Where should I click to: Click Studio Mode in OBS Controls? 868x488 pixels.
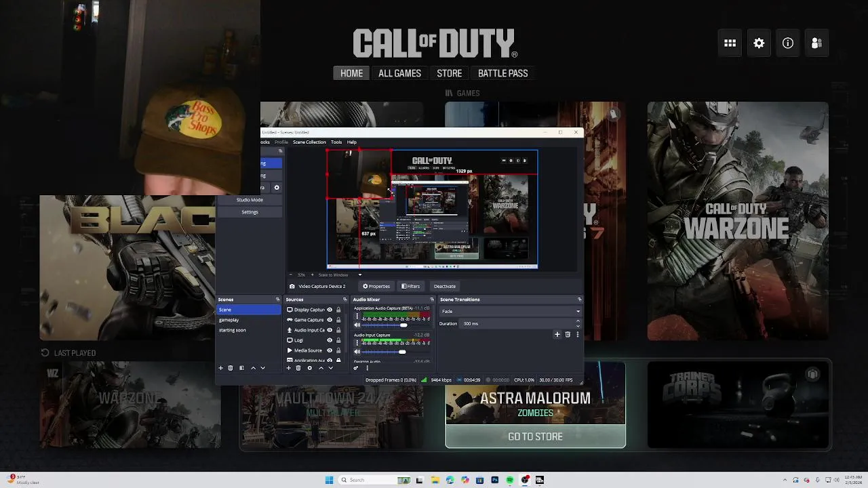[250, 200]
